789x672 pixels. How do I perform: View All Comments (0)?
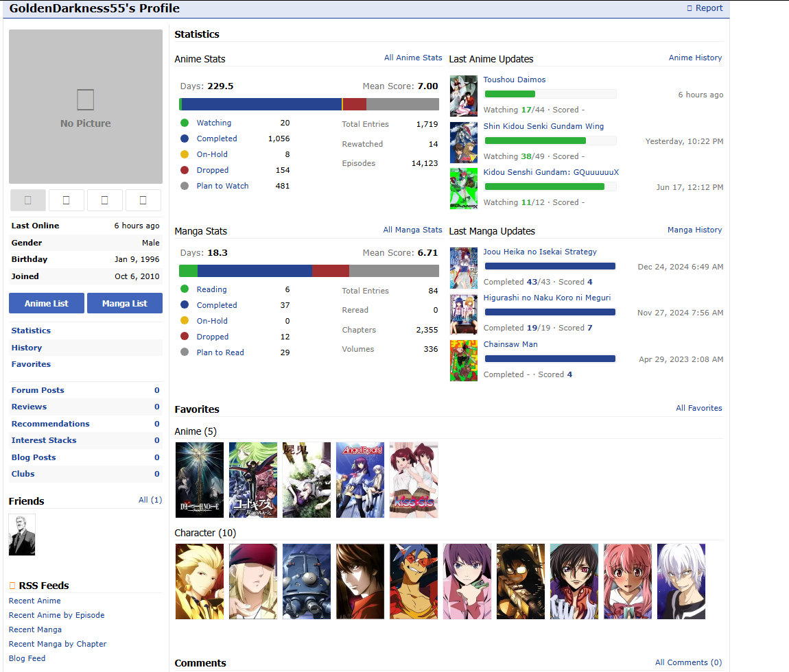[688, 662]
